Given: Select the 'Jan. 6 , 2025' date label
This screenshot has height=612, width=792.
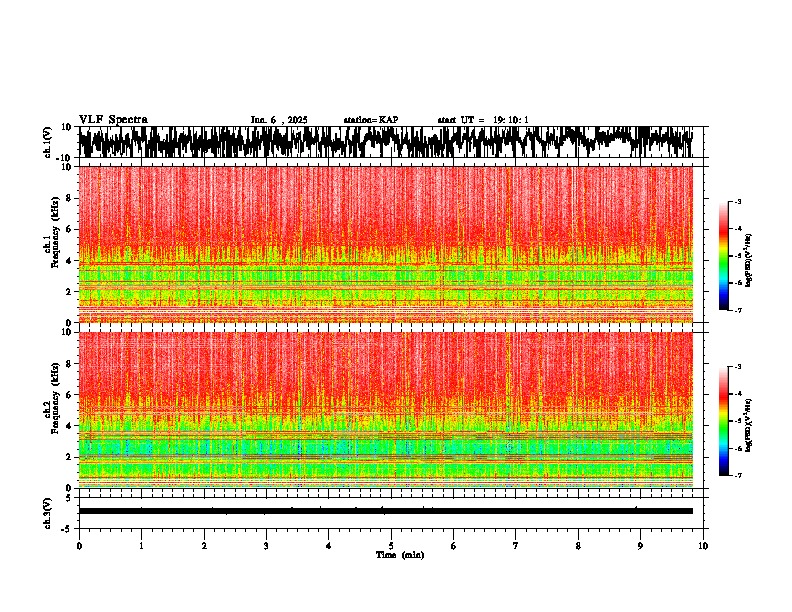Looking at the screenshot, I should [279, 120].
